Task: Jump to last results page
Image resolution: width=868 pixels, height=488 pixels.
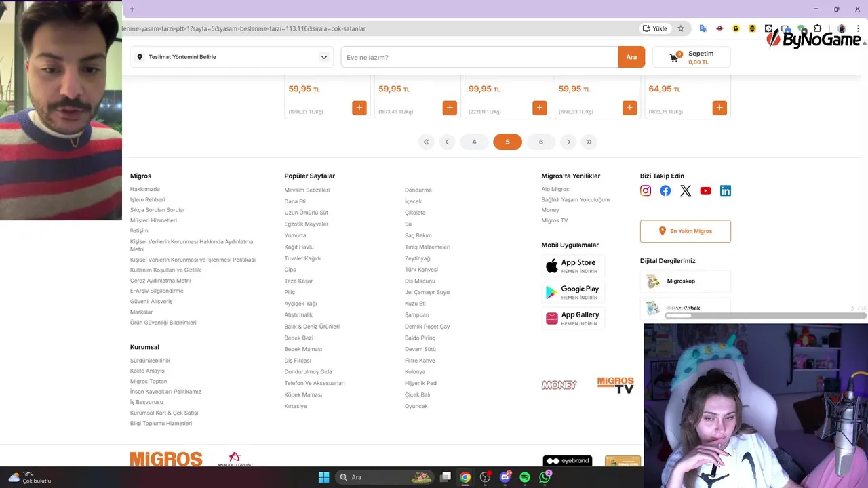Action: click(589, 142)
